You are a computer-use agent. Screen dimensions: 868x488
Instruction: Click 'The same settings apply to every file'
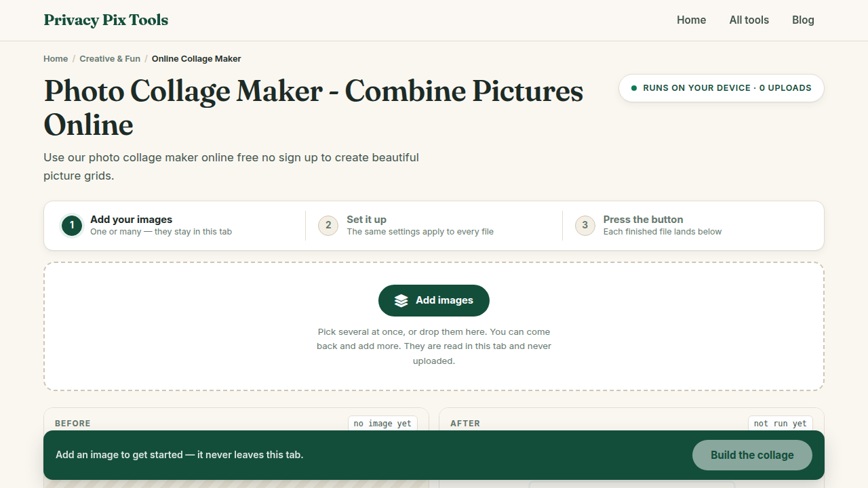pos(420,232)
